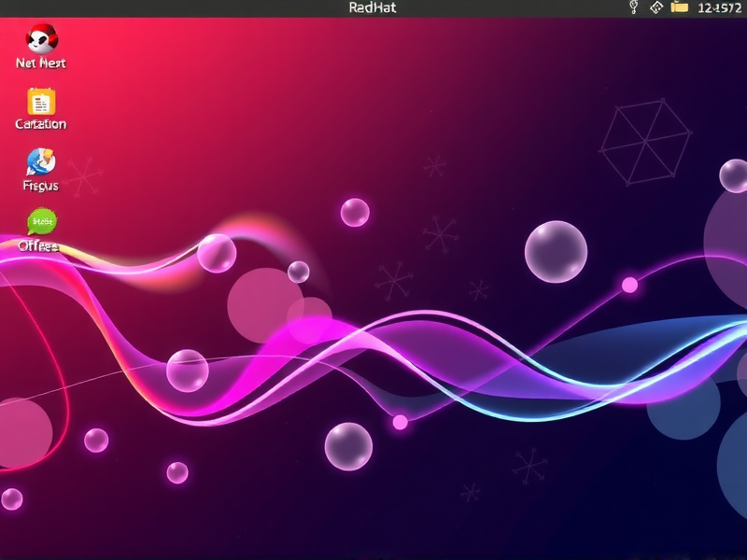The width and height of the screenshot is (747, 560).
Task: Click the small bubble above the pink wave
Action: (355, 212)
